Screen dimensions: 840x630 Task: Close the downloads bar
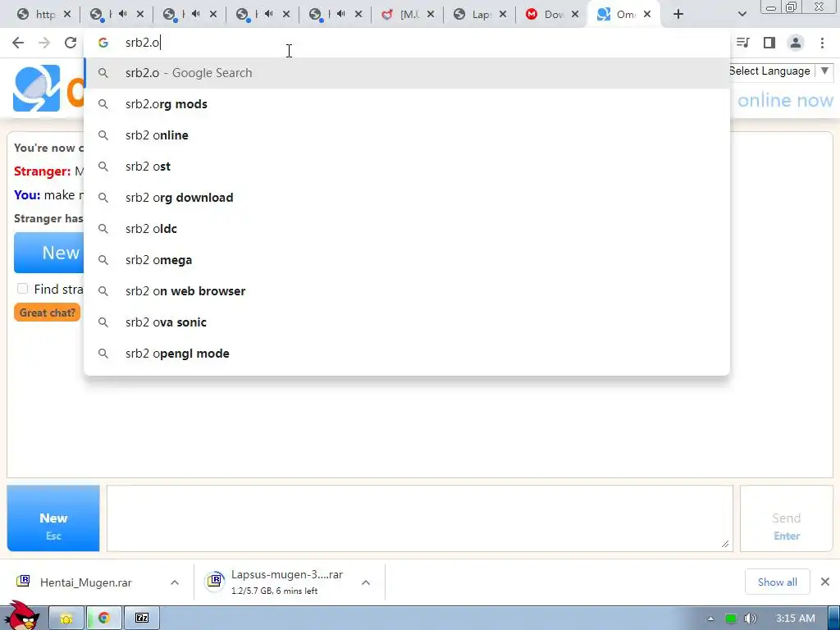[x=825, y=582]
